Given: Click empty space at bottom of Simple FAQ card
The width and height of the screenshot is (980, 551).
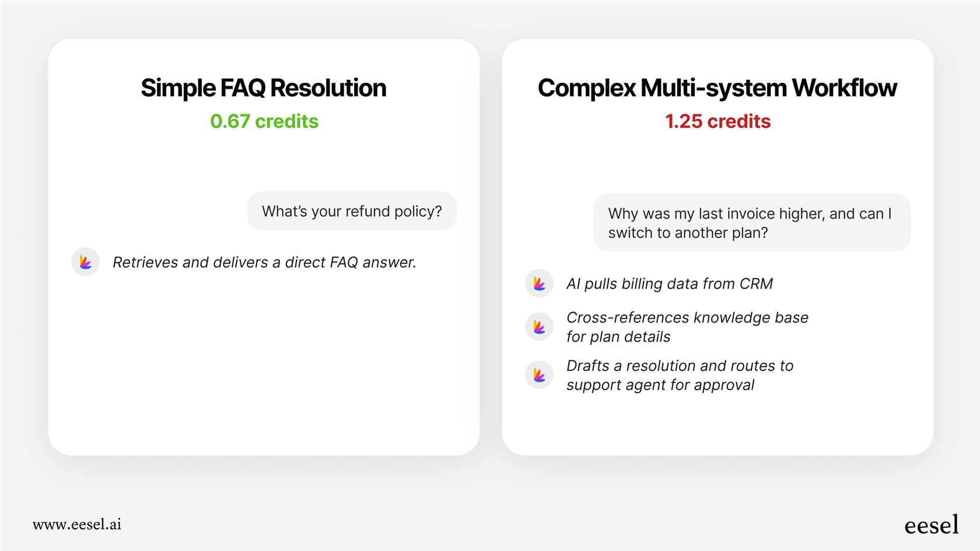Looking at the screenshot, I should [264, 396].
